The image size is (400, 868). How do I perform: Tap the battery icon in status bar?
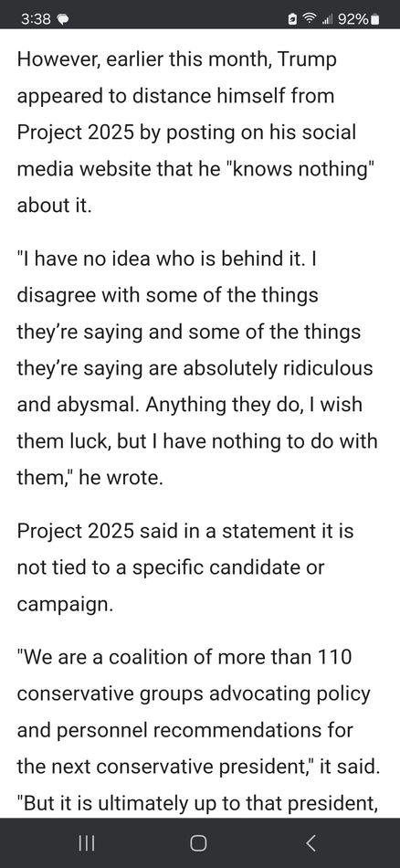375,19
